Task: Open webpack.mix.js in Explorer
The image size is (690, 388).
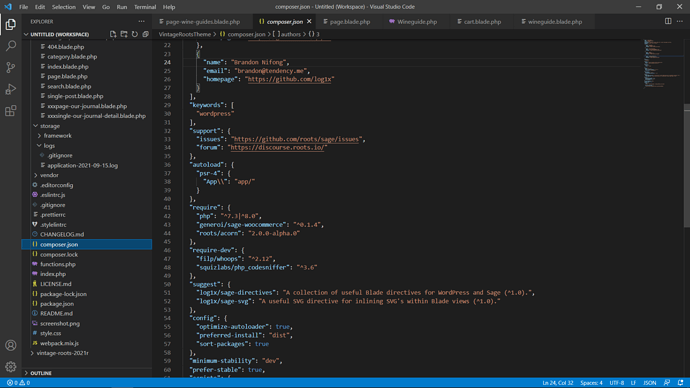Action: 59,343
